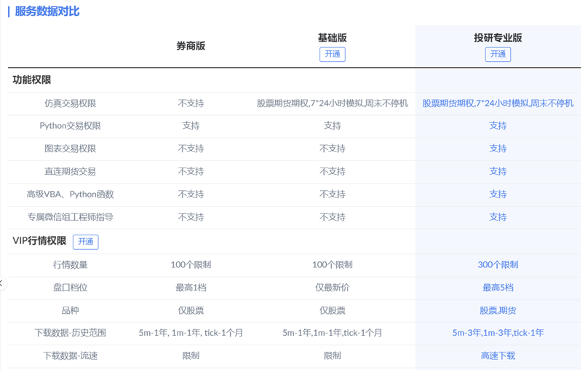Image resolution: width=588 pixels, height=370 pixels.
Task: Click 最高5档 in the 盘口档位 row
Action: pos(498,288)
